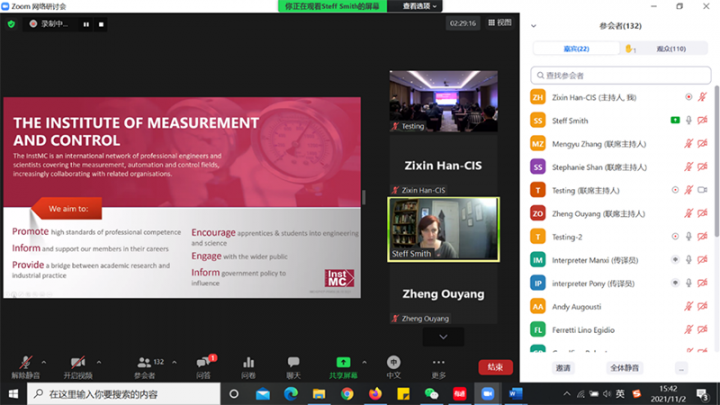Screen dimensions: 720x405
Task: Select Mengyu Zhang avatar in participants list
Action: (x=538, y=144)
